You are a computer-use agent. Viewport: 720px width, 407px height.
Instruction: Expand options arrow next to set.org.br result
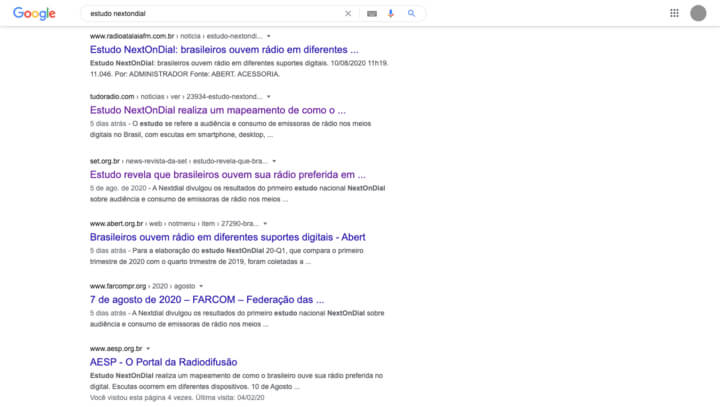point(274,161)
